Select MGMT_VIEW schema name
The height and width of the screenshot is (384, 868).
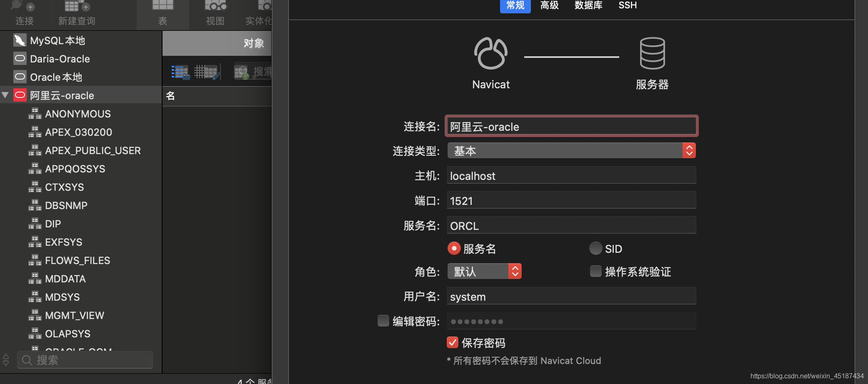coord(75,316)
